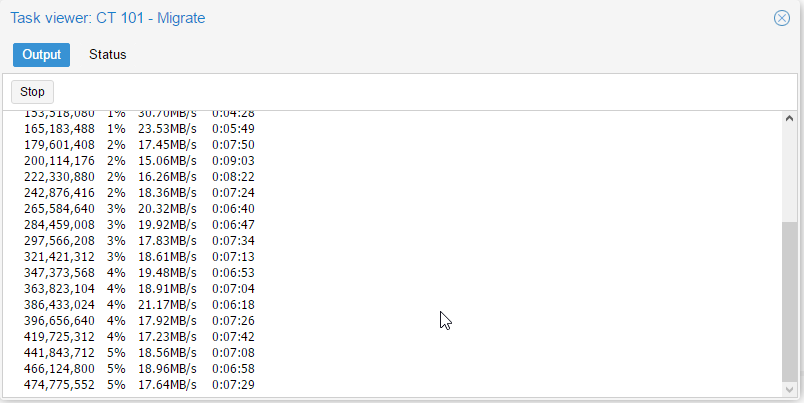804x403 pixels.
Task: Click the log line with 0:09:03 remaining
Action: point(139,161)
